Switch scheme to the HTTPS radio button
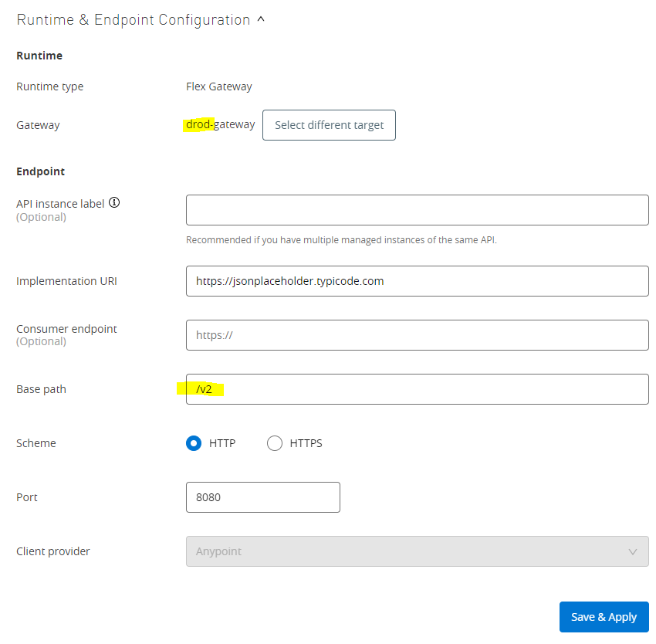This screenshot has height=644, width=656. pyautogui.click(x=275, y=443)
